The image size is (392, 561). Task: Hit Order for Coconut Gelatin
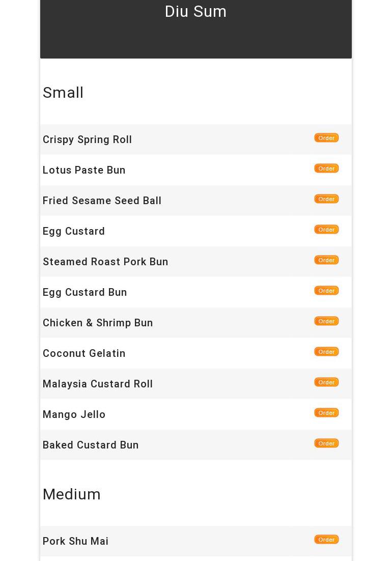click(326, 352)
